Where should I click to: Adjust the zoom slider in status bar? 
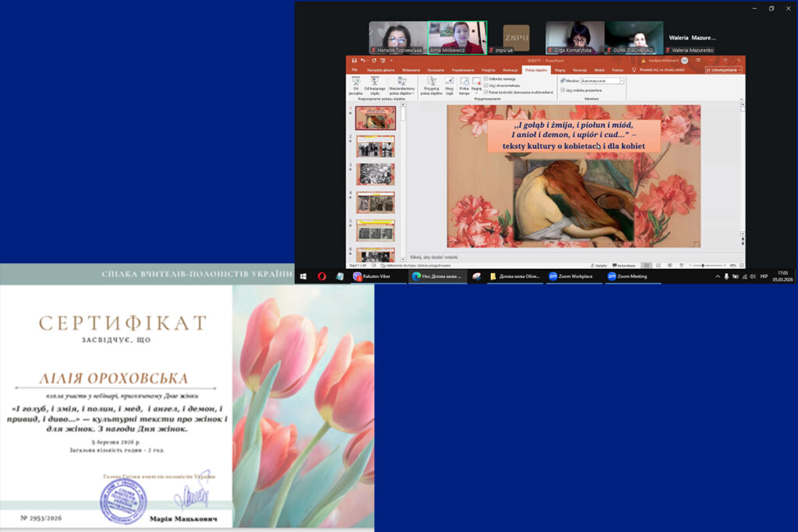click(x=703, y=265)
